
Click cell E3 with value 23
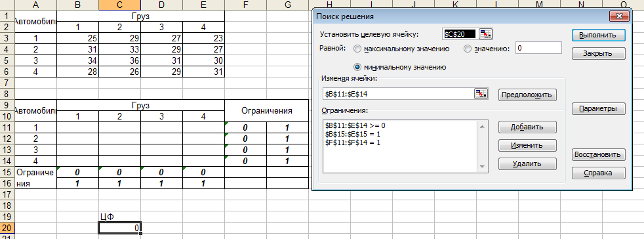coord(203,38)
